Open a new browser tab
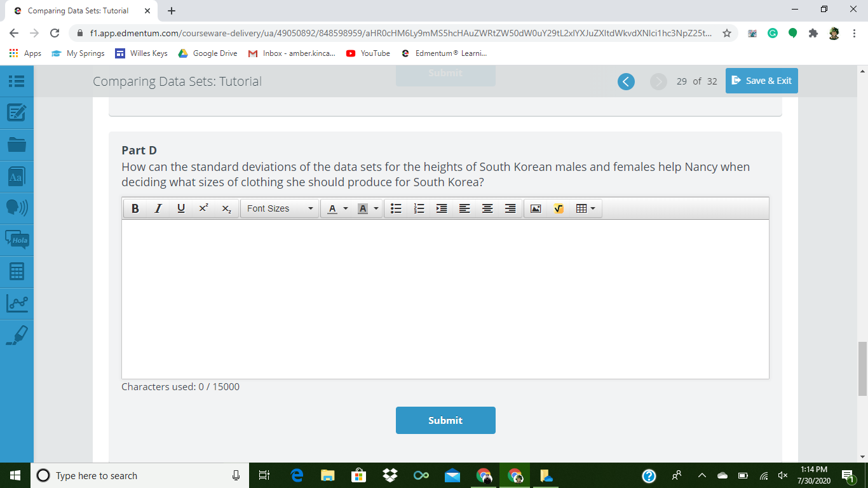Image resolution: width=868 pixels, height=488 pixels. 172,11
